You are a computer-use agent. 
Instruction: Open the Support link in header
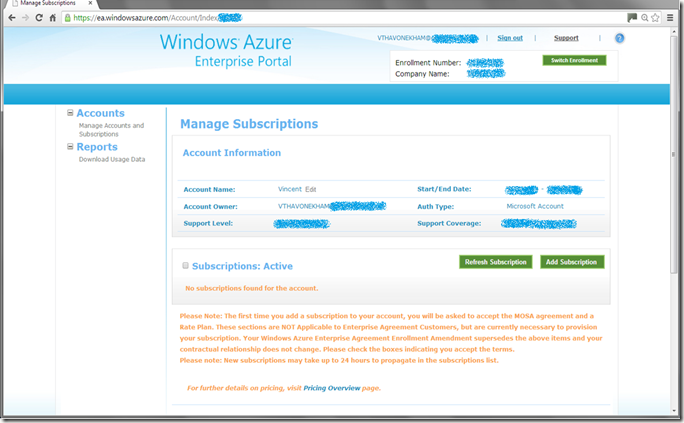(566, 38)
